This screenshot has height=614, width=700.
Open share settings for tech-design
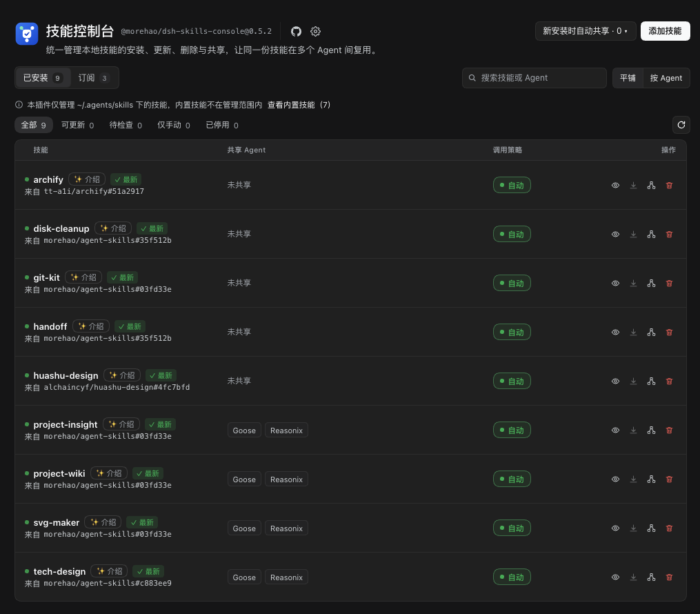tap(651, 577)
